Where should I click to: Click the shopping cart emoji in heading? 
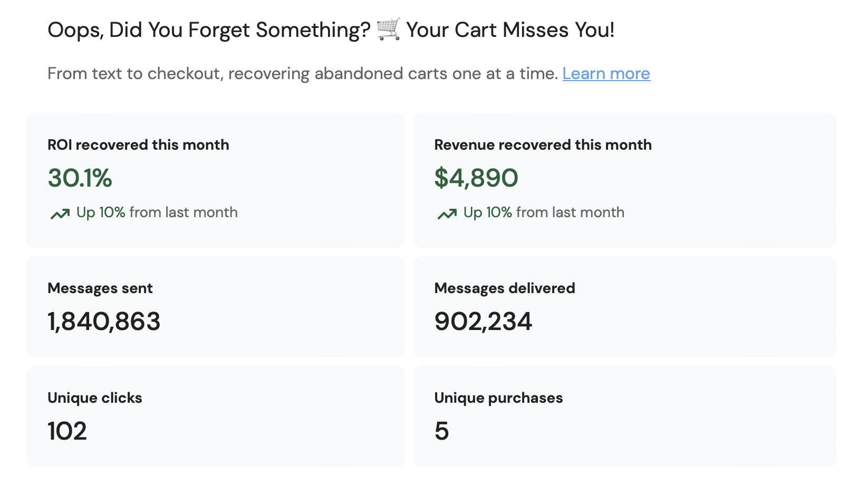[x=388, y=29]
